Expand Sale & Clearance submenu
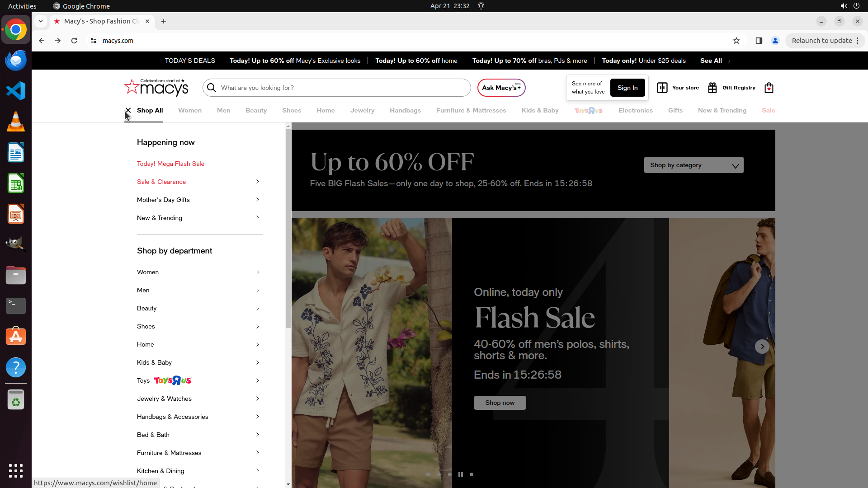The image size is (868, 488). click(258, 182)
